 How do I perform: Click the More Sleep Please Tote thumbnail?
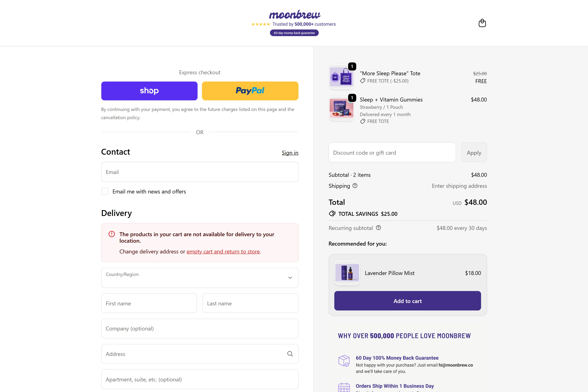click(341, 77)
